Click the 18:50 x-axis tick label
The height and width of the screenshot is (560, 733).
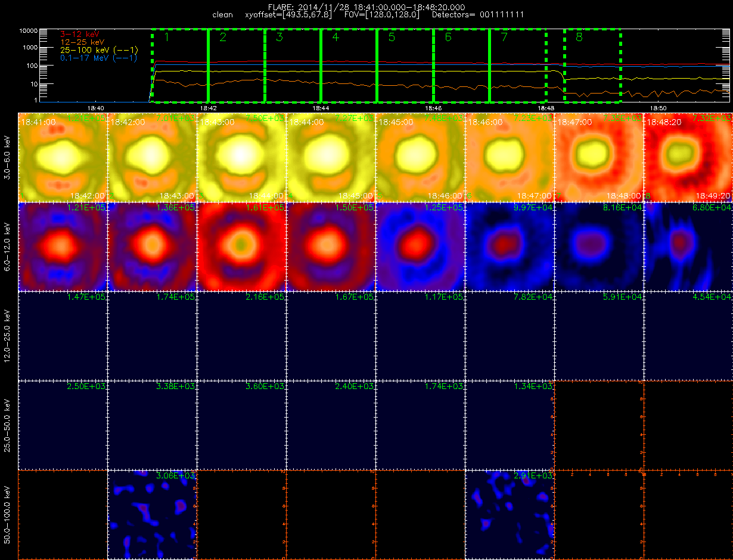click(659, 108)
